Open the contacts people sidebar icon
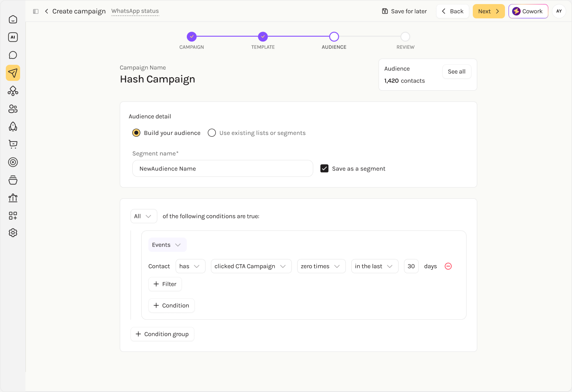The width and height of the screenshot is (572, 392). [x=13, y=108]
